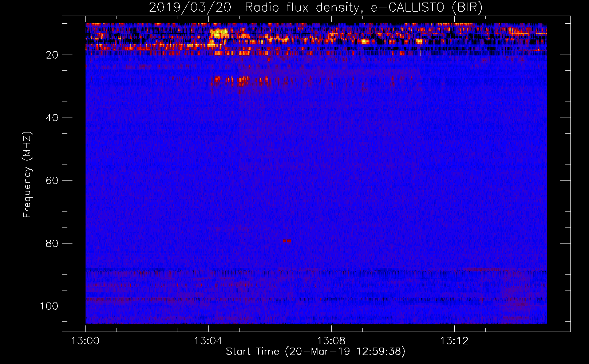The image size is (589, 364).
Task: Click the '20' frequency tick label
Action: [52, 55]
